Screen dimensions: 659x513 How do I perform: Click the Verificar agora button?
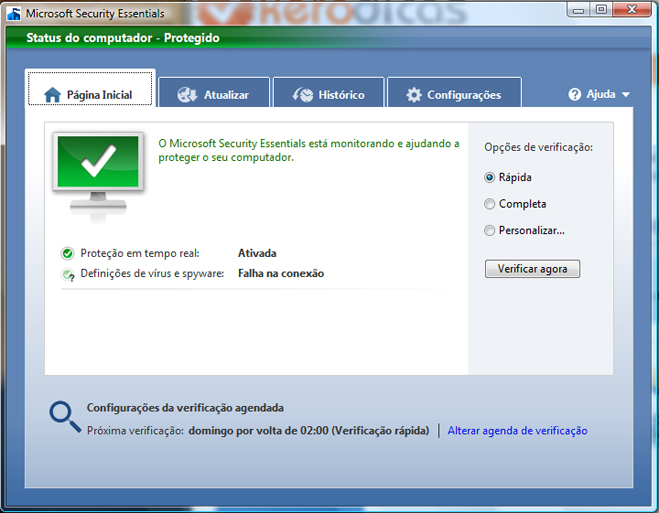coord(532,269)
